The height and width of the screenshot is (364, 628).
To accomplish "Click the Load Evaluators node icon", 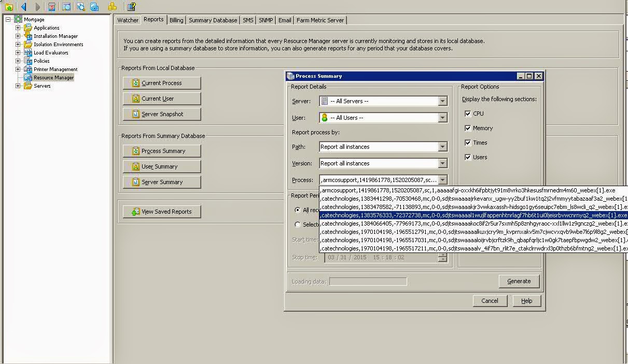I will pyautogui.click(x=28, y=53).
